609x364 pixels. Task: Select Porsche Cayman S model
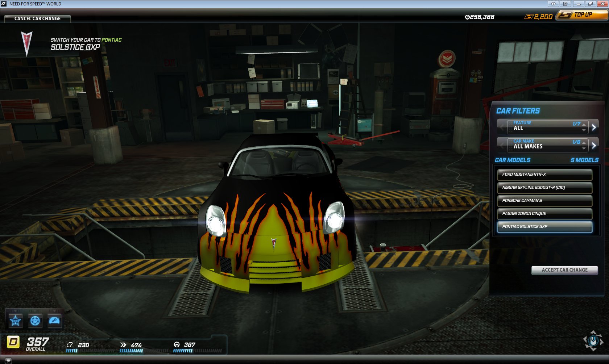[544, 201]
